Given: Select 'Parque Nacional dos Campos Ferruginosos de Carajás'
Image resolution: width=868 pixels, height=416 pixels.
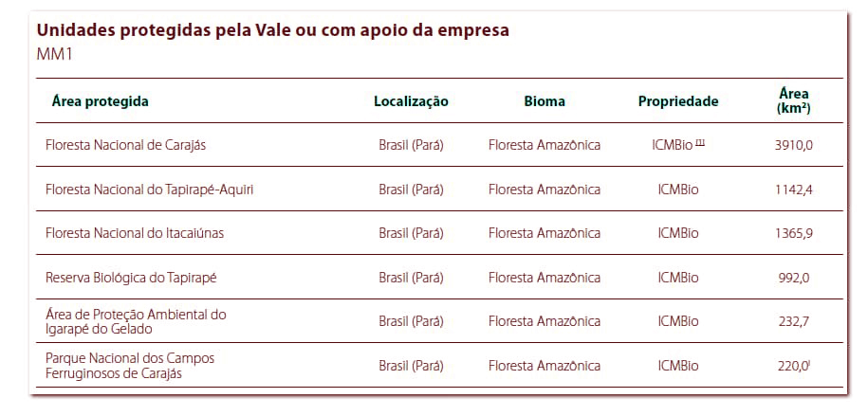Looking at the screenshot, I should 130,366.
